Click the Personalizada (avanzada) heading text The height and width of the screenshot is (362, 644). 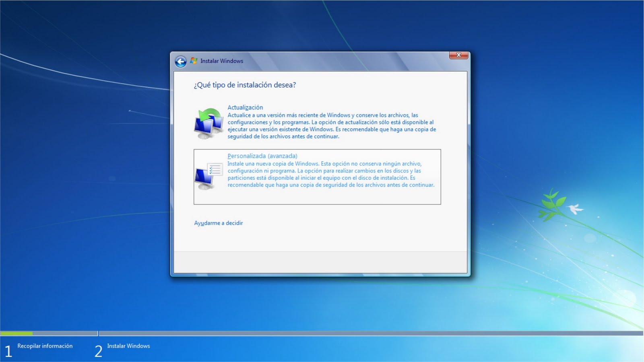tap(263, 156)
